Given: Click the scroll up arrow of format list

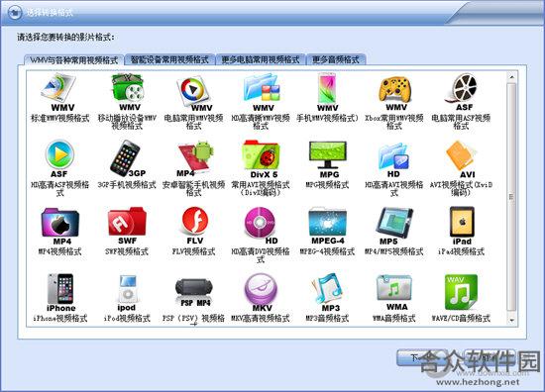Looking at the screenshot, I should point(511,77).
